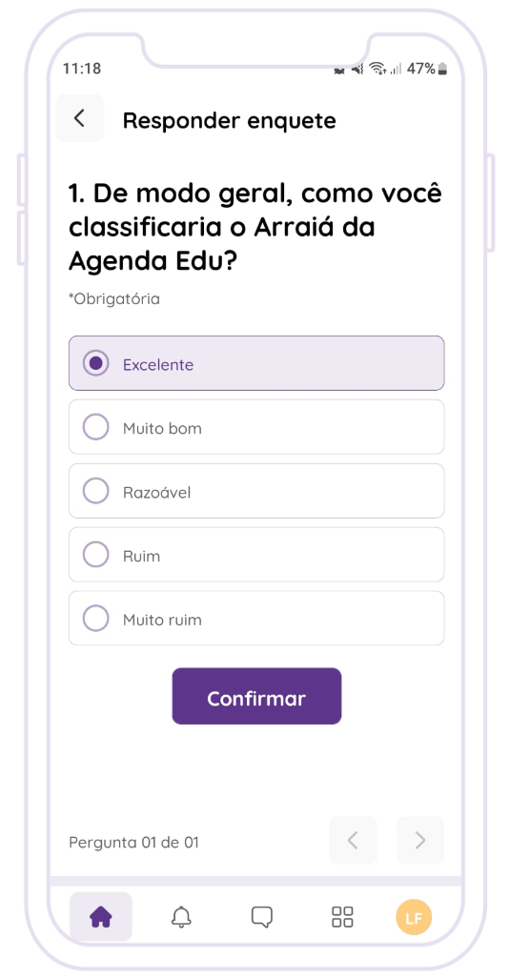
Task: Tap the Pergunta 01 de 01 counter
Action: (x=133, y=842)
